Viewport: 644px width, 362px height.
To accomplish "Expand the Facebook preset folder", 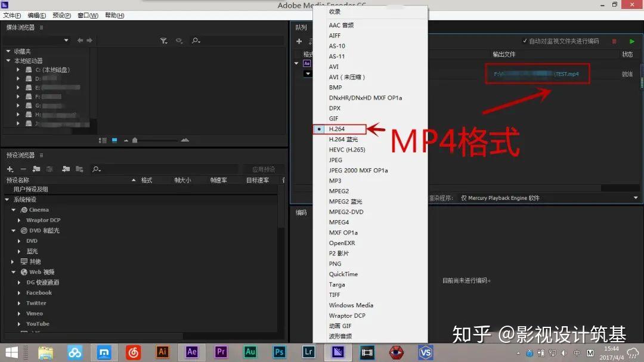I will [x=19, y=293].
